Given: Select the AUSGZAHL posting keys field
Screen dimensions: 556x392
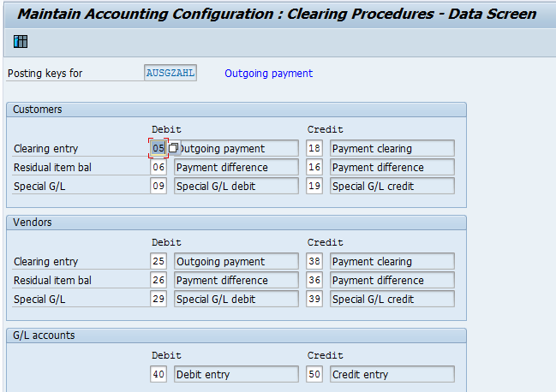Looking at the screenshot, I should 170,74.
